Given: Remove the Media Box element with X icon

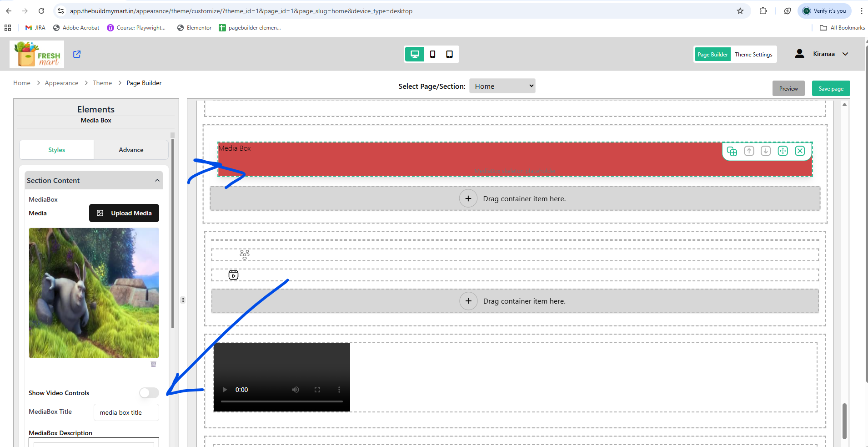Looking at the screenshot, I should point(800,151).
